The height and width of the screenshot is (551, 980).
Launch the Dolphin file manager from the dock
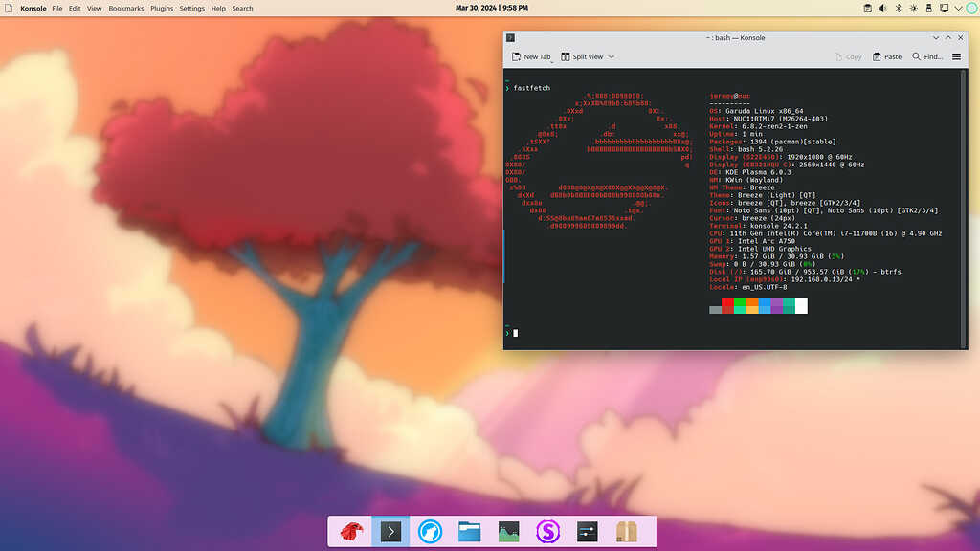click(x=469, y=532)
